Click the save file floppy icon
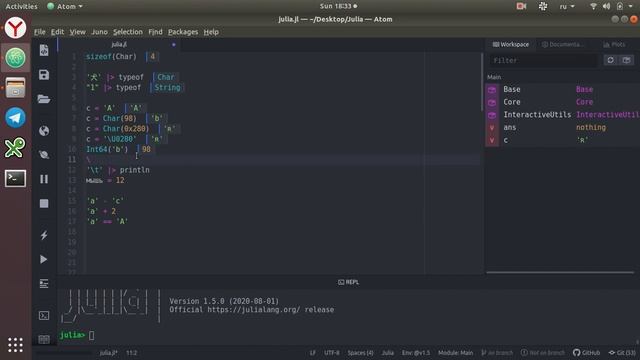640x360 pixels. [x=44, y=75]
